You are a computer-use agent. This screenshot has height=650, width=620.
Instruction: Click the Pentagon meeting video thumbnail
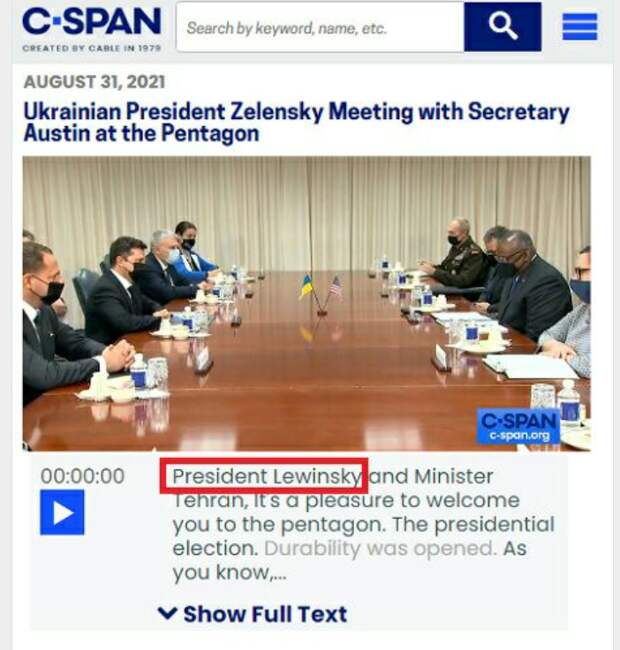[x=307, y=304]
